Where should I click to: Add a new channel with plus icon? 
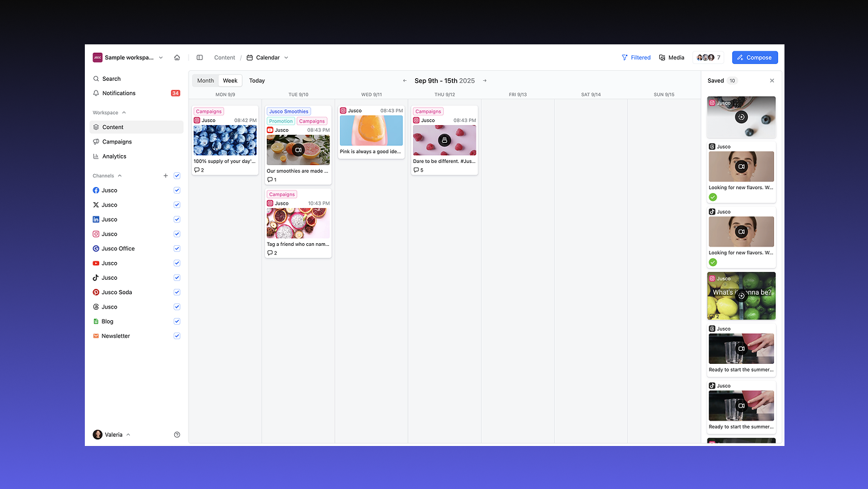tap(166, 176)
